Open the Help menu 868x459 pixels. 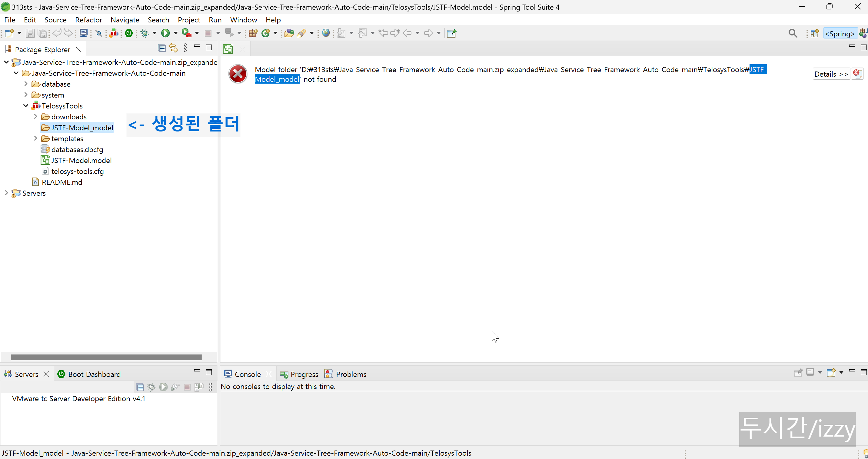coord(273,20)
